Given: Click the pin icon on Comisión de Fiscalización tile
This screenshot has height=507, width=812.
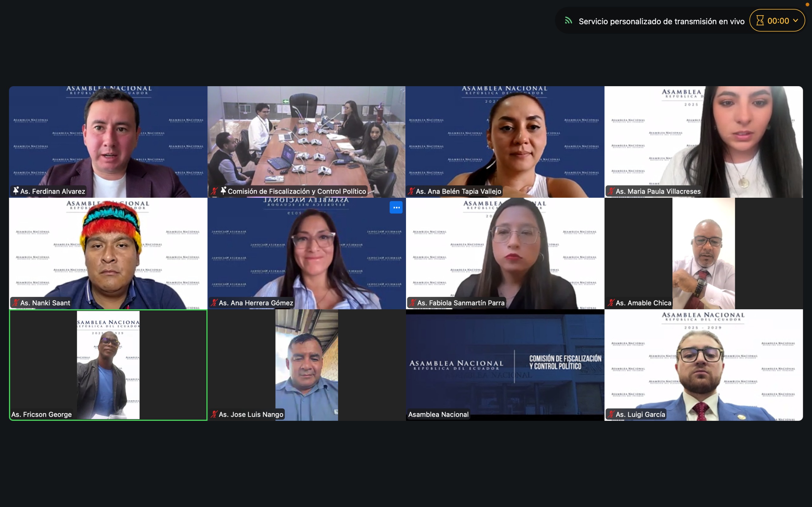Looking at the screenshot, I should pyautogui.click(x=223, y=191).
